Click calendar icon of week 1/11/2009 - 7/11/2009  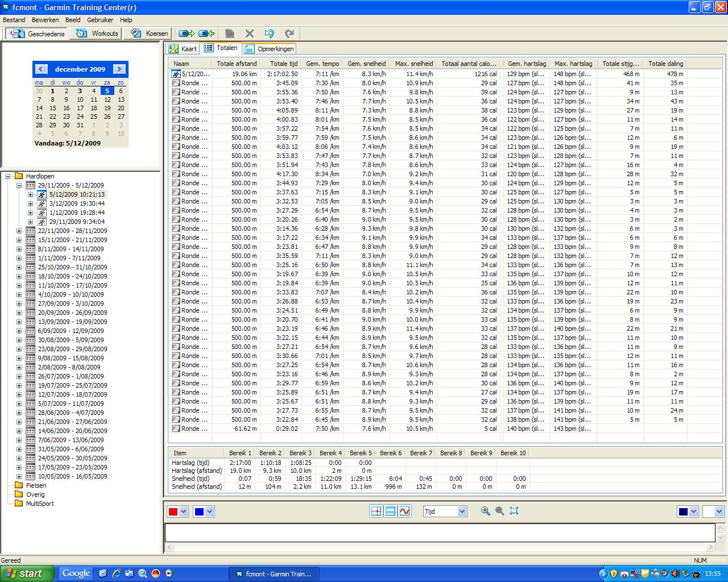(x=30, y=258)
